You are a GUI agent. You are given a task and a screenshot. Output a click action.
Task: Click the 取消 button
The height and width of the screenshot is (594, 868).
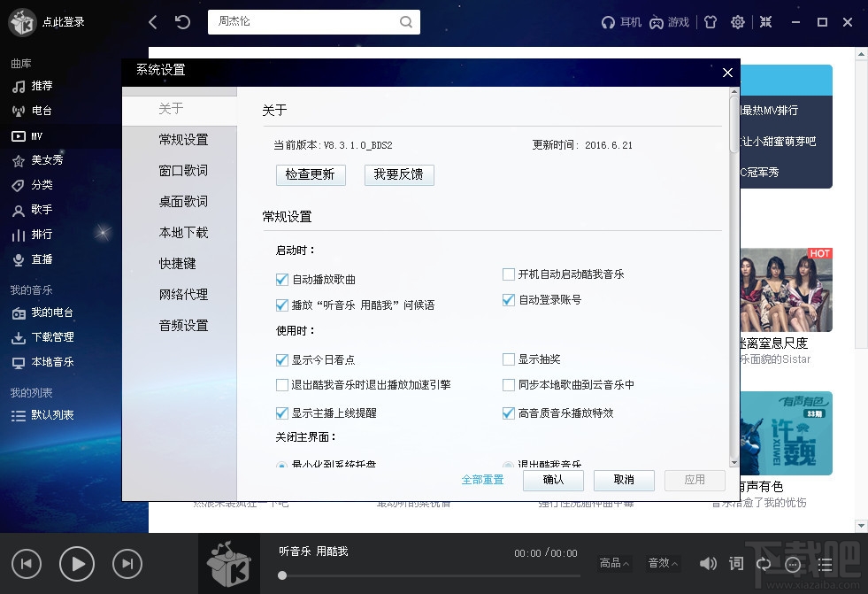coord(624,480)
